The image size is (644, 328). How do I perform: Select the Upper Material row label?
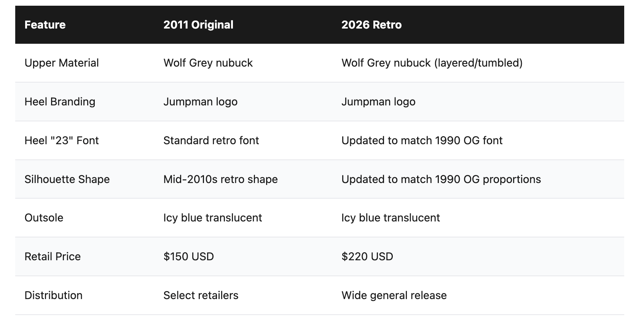[x=62, y=63]
